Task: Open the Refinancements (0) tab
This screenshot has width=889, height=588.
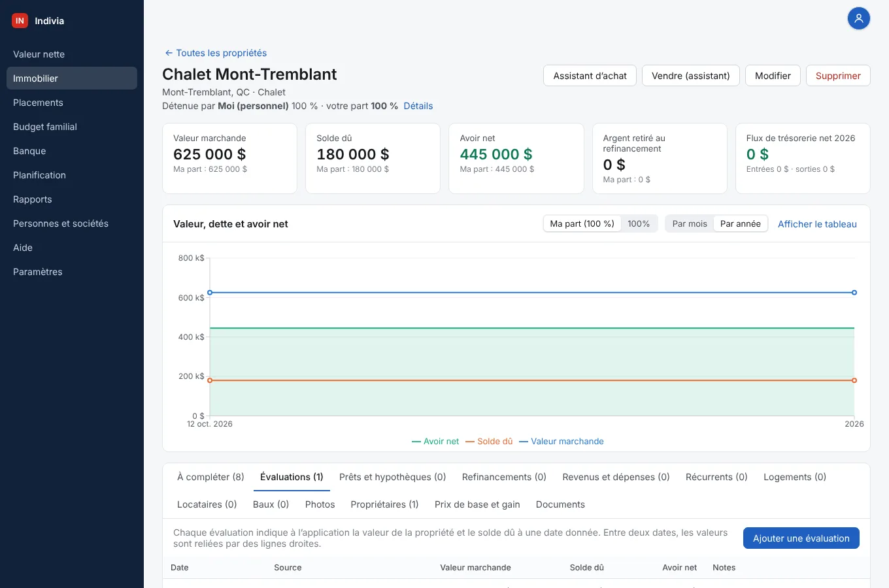Action: (504, 477)
